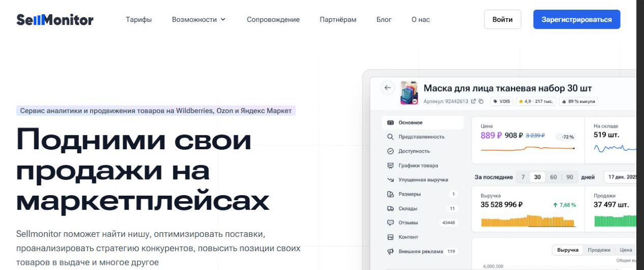Screen dimensions: 644x270
Task: Click the green 7,68 % growth indicator
Action: 564,205
